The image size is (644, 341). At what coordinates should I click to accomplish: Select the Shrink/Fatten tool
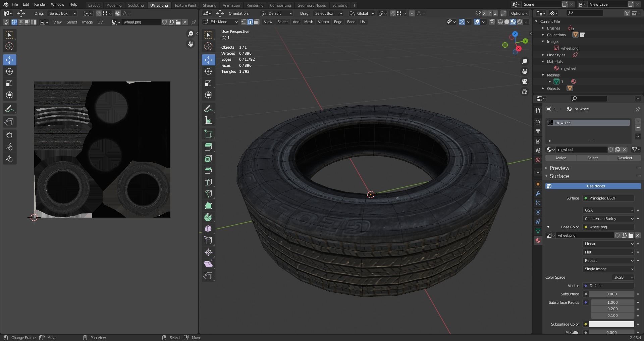pyautogui.click(x=208, y=252)
